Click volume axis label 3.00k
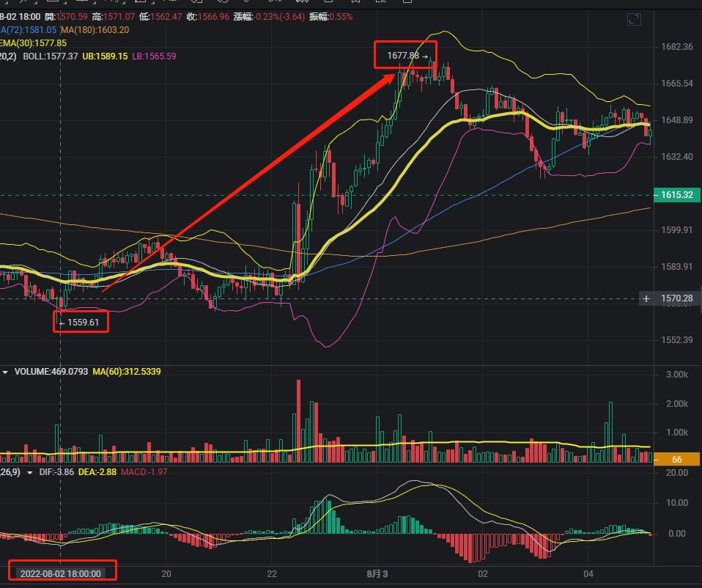Screen dimensions: 702x588 (x=677, y=375)
